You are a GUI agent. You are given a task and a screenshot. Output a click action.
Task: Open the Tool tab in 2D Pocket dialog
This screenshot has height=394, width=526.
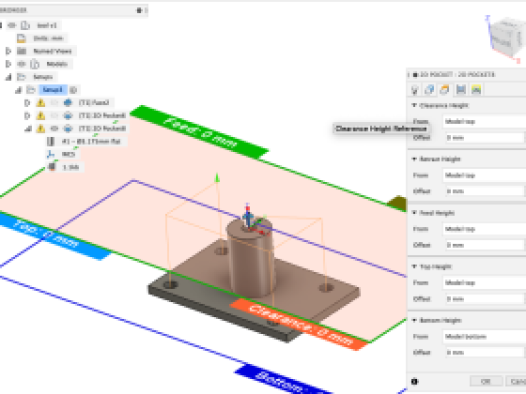coord(415,90)
